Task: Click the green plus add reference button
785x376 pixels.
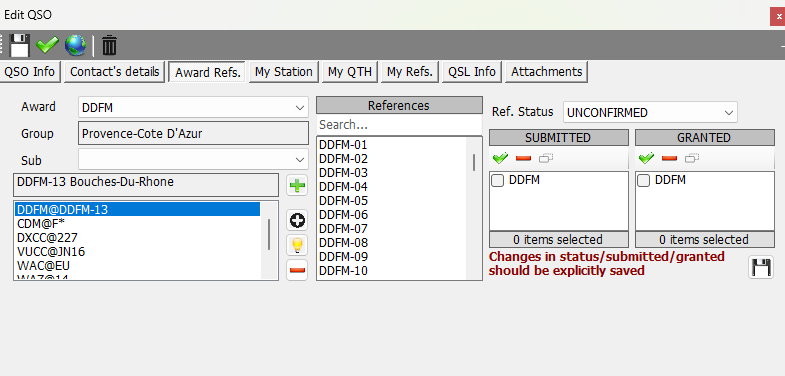Action: [x=297, y=186]
